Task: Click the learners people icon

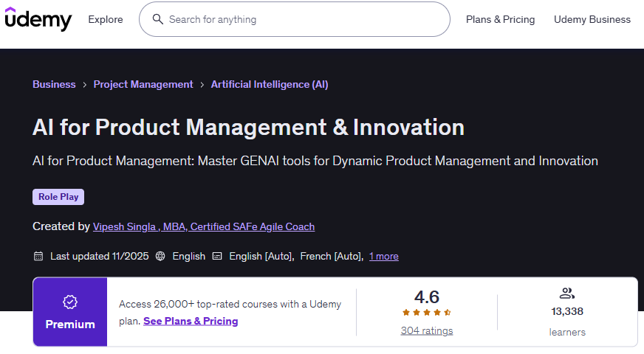Action: coord(567,294)
